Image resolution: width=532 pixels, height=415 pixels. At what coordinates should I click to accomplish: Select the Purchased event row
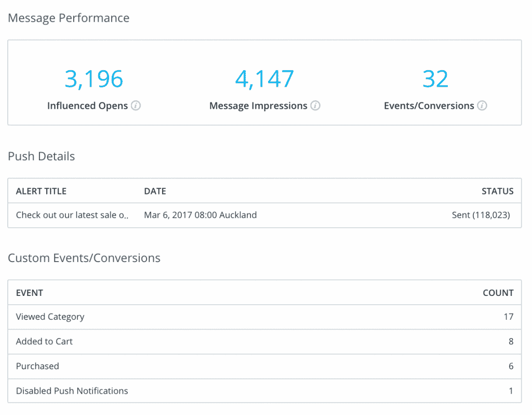point(37,366)
